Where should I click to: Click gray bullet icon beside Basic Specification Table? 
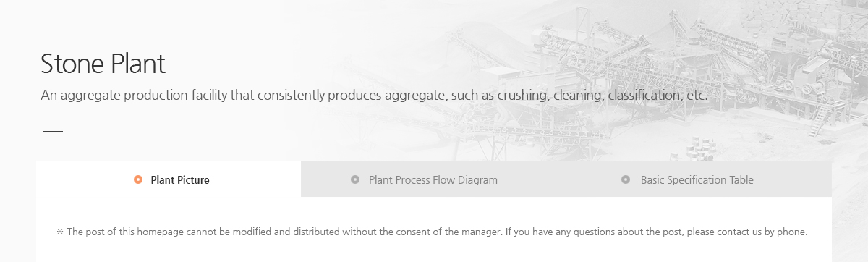pyautogui.click(x=626, y=179)
